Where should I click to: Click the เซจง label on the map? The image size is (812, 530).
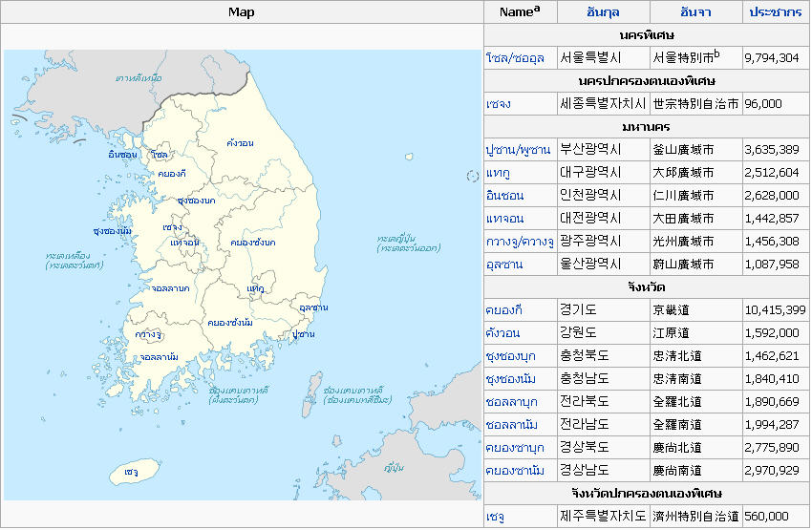click(173, 227)
